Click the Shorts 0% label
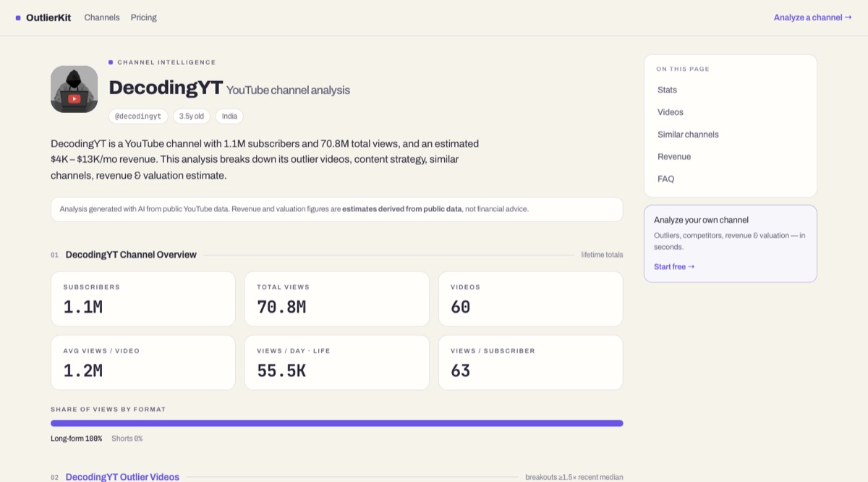 pyautogui.click(x=127, y=439)
